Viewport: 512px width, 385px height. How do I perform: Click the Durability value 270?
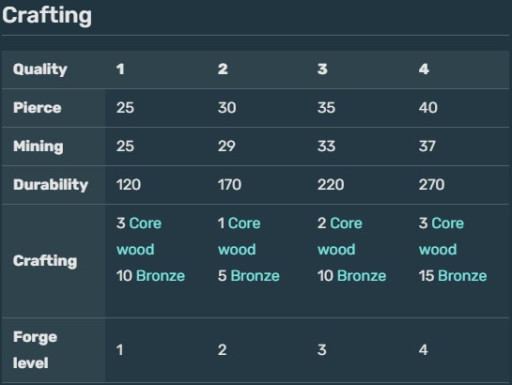[x=432, y=185]
